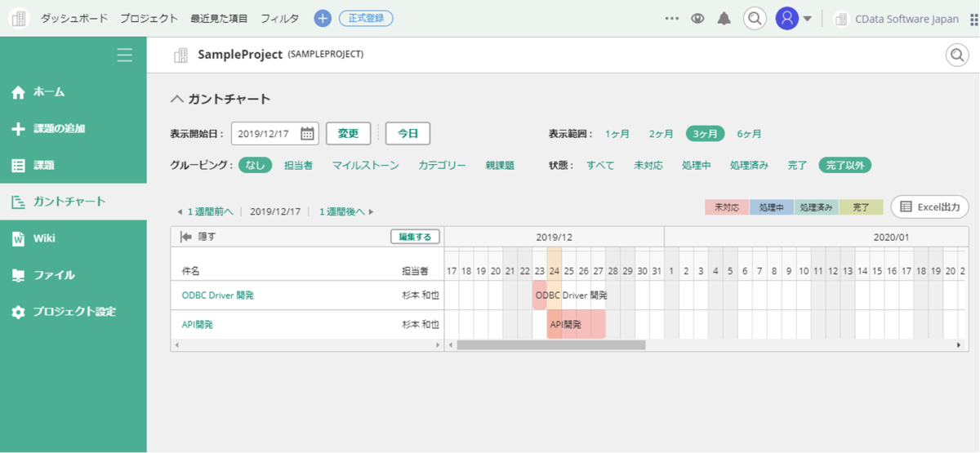This screenshot has height=453, width=980.
Task: Click the 今日 button
Action: 408,133
